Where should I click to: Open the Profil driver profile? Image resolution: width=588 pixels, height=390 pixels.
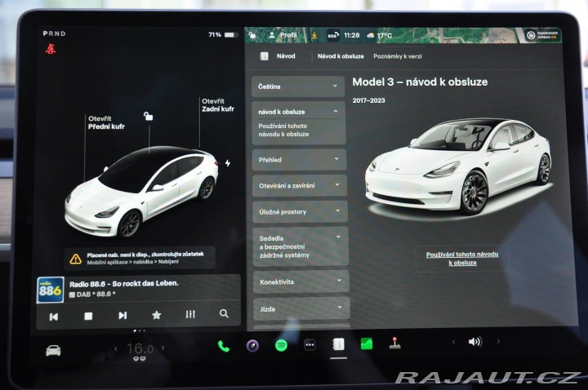coord(283,35)
